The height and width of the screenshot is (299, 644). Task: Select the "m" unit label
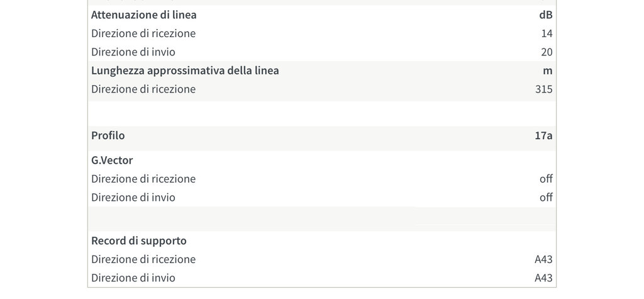tap(548, 71)
